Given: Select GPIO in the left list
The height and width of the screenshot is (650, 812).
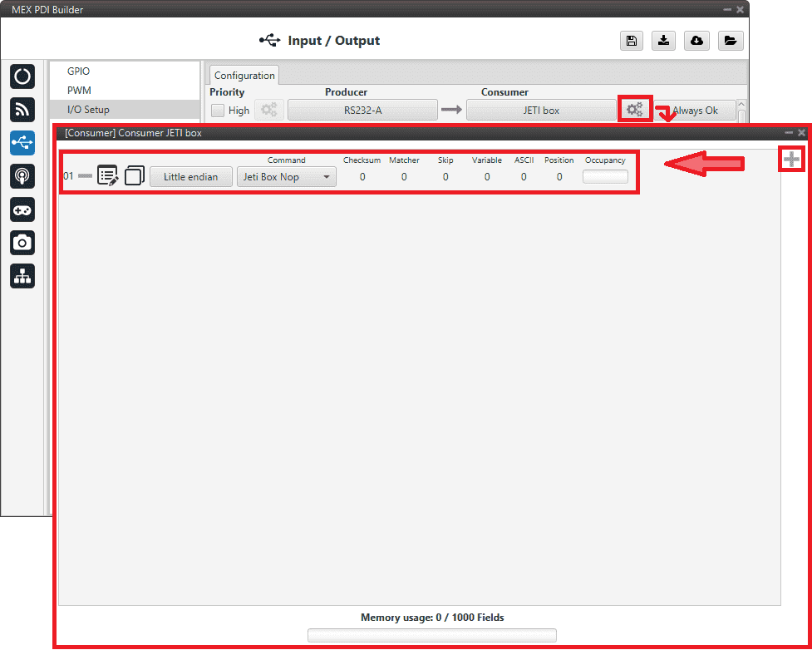Looking at the screenshot, I should (78, 71).
